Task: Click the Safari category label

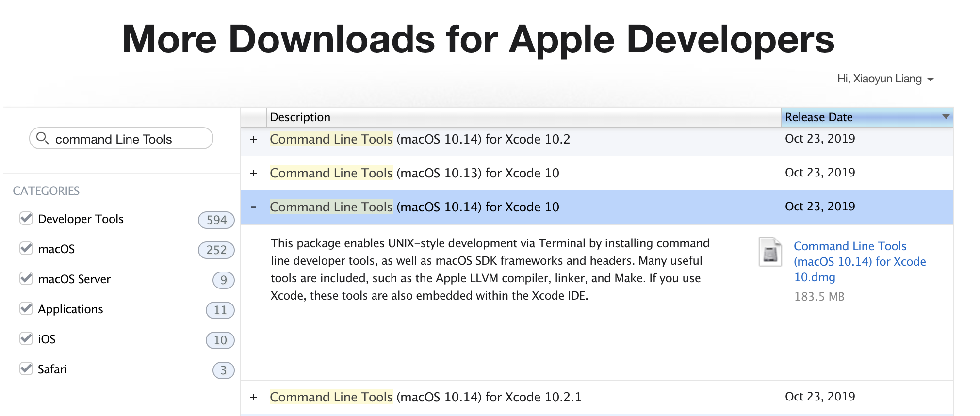Action: coord(52,369)
